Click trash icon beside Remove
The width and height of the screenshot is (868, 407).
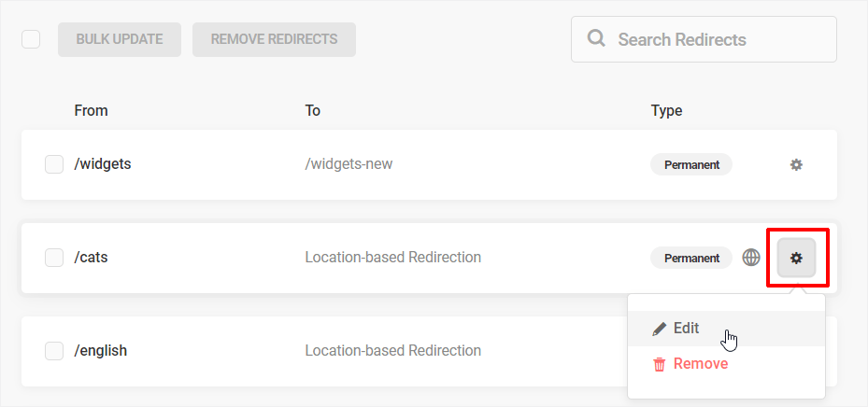(660, 364)
